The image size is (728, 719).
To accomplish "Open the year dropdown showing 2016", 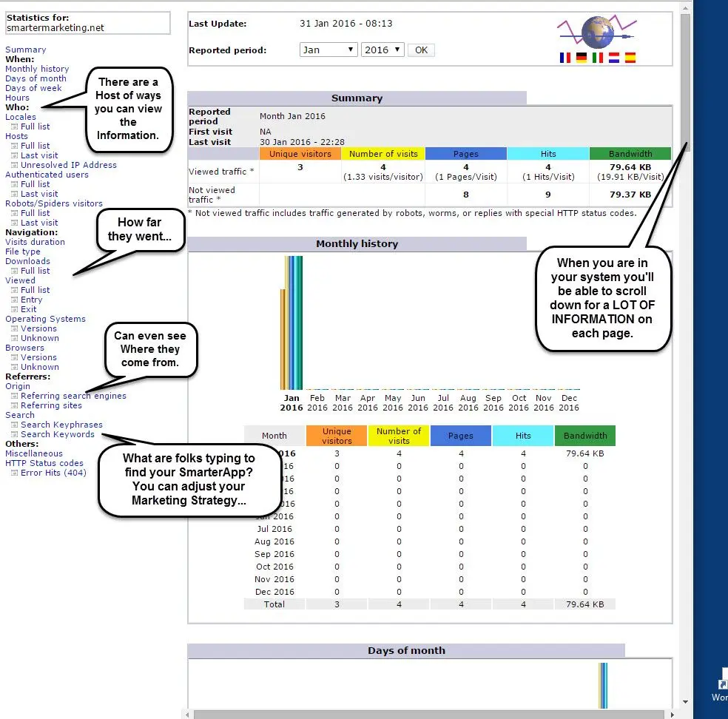I will click(382, 50).
